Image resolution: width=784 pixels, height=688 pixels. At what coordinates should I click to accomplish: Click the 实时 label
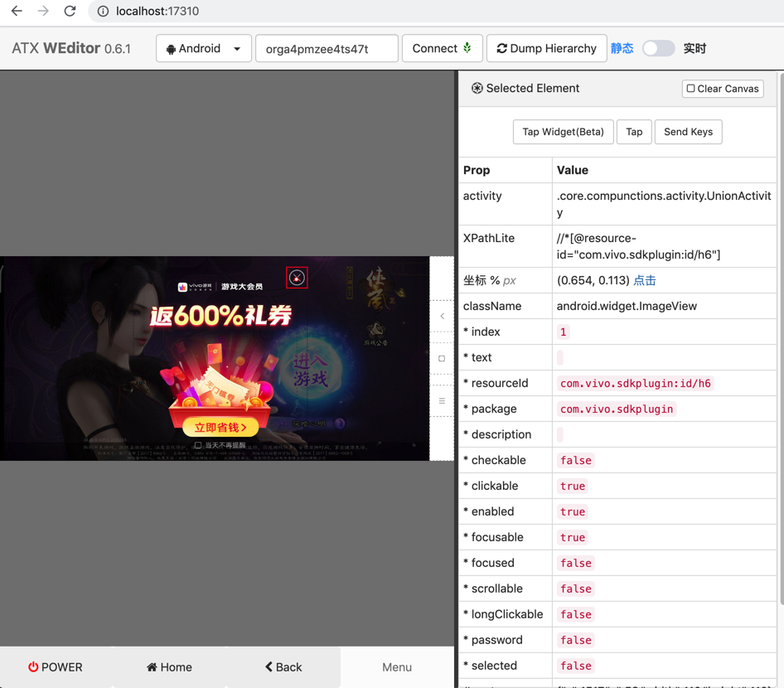(x=694, y=49)
